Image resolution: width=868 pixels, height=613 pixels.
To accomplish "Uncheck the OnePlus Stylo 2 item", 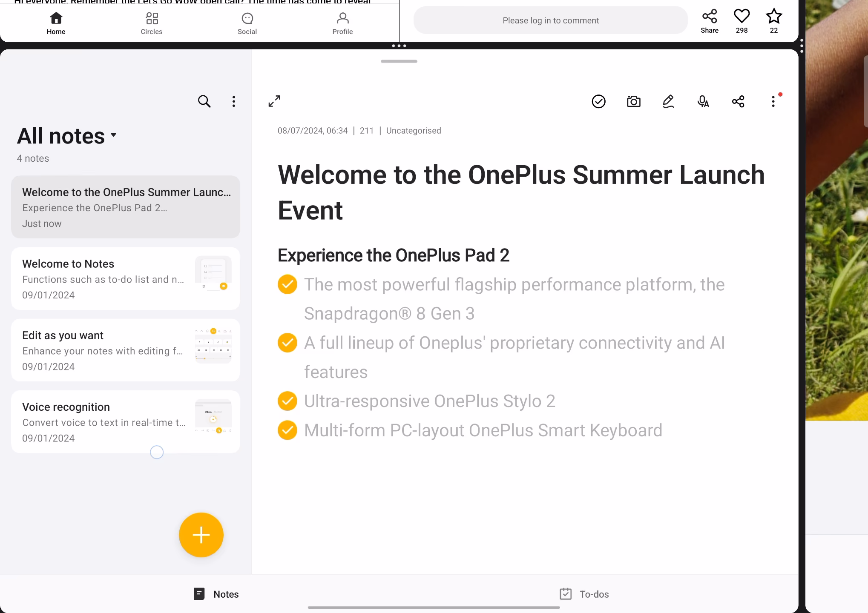I will 287,401.
